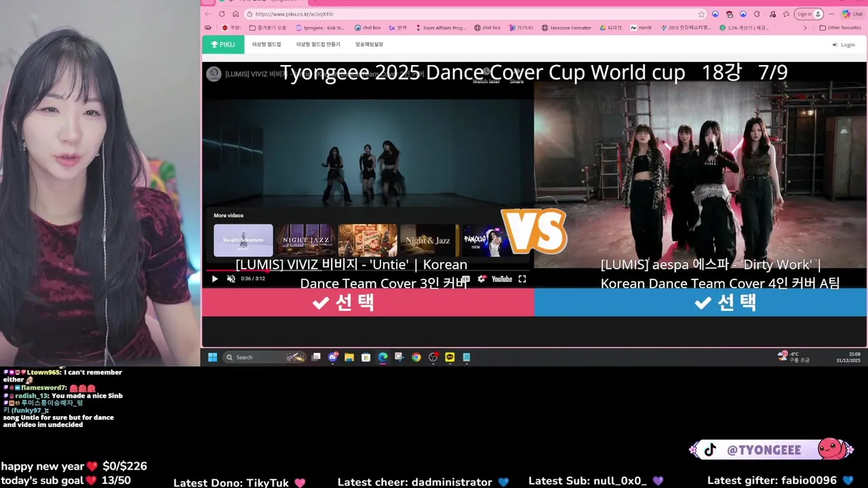868x488 pixels.
Task: Click the taskbar Search box
Action: click(264, 357)
